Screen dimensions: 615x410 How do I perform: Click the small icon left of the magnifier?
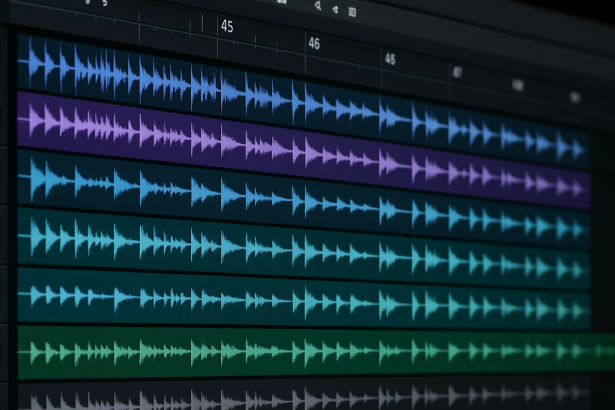click(282, 2)
